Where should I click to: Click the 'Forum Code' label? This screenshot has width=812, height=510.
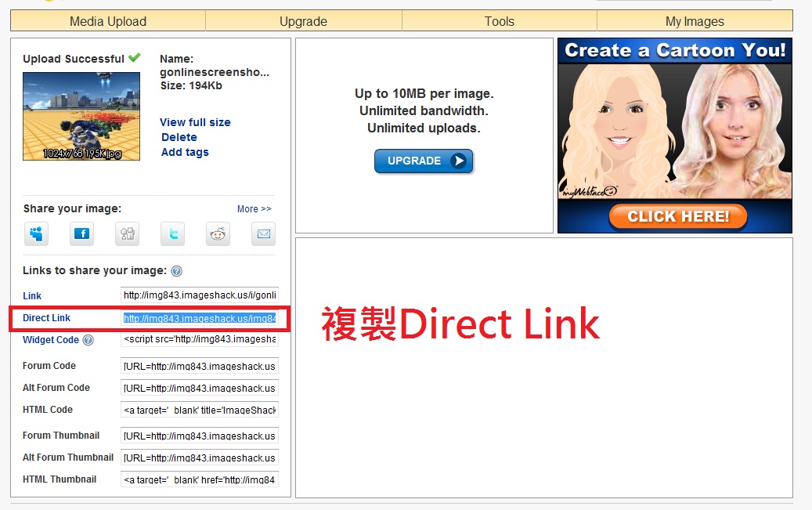(x=49, y=366)
